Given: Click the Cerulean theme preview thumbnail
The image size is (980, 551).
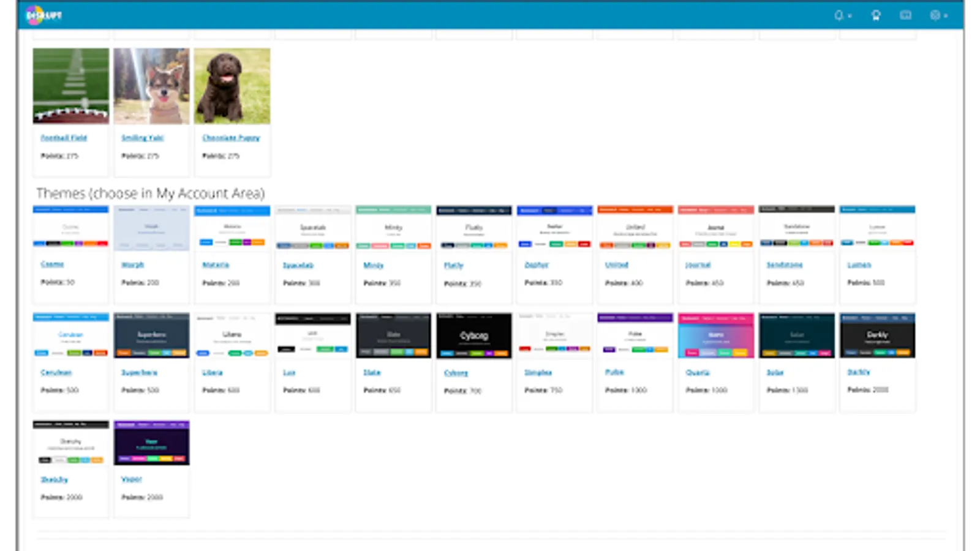Looking at the screenshot, I should [x=71, y=335].
